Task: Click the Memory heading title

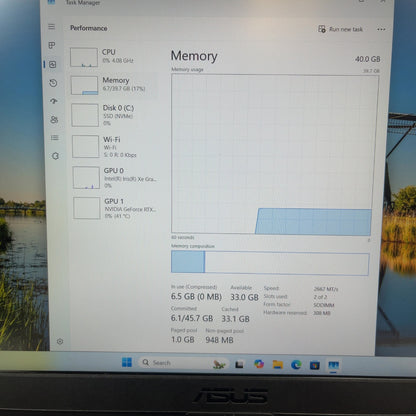Action: point(194,56)
